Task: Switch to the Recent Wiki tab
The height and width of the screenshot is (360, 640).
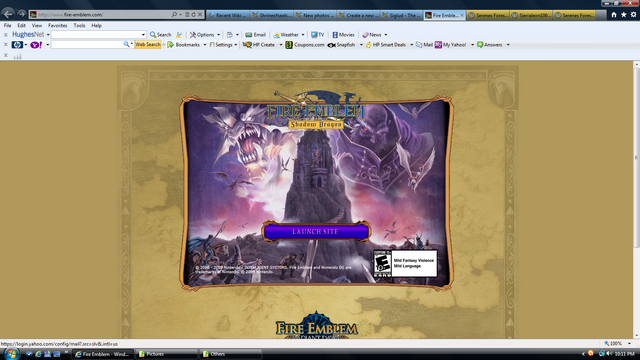Action: pos(228,15)
